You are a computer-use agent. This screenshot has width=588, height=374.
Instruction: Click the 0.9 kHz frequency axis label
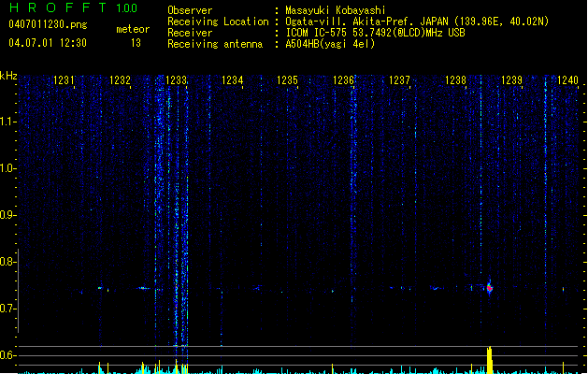click(x=7, y=215)
